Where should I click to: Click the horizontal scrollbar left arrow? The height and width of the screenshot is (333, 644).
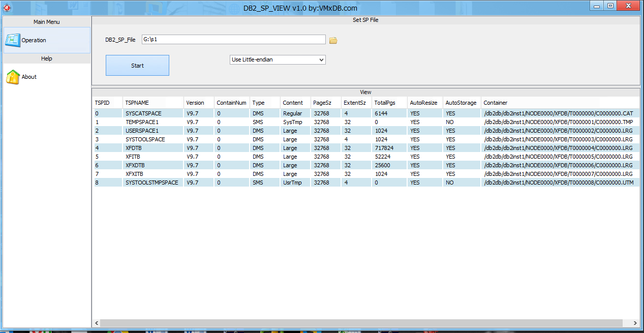(97, 323)
